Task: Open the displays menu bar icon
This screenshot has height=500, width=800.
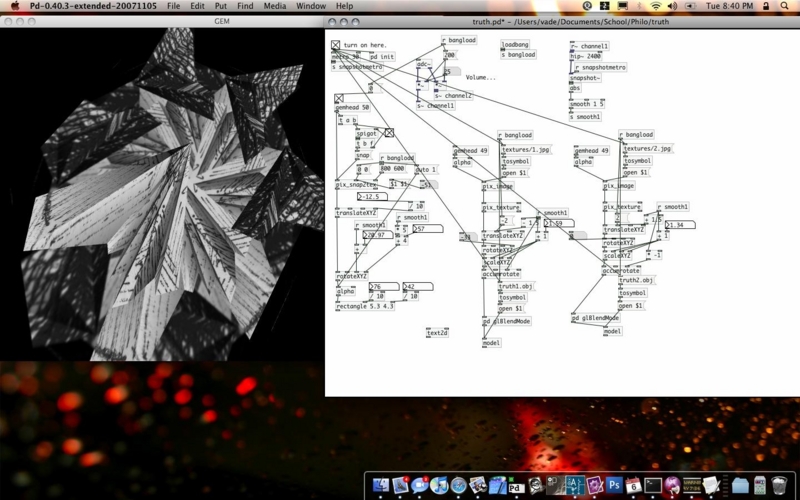Action: coord(622,6)
